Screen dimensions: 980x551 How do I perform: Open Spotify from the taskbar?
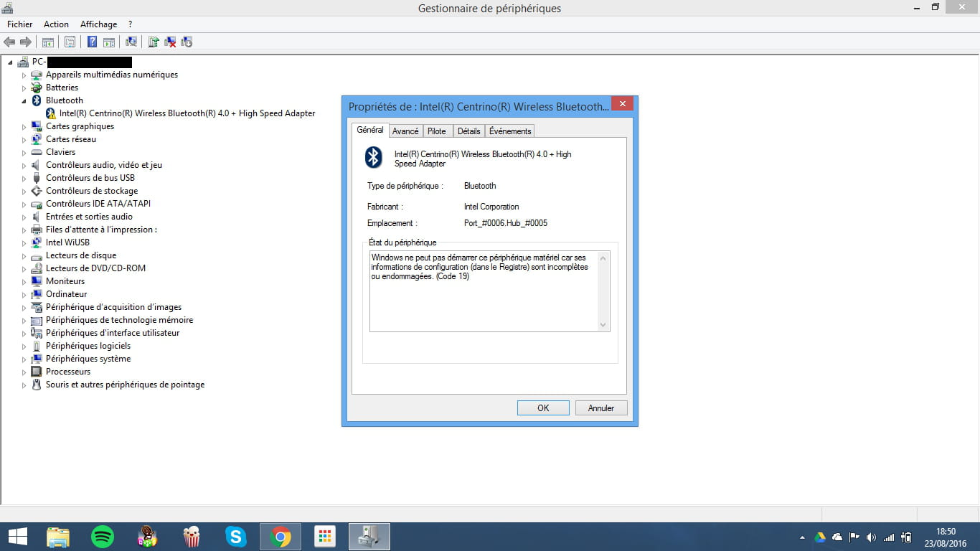pos(103,537)
